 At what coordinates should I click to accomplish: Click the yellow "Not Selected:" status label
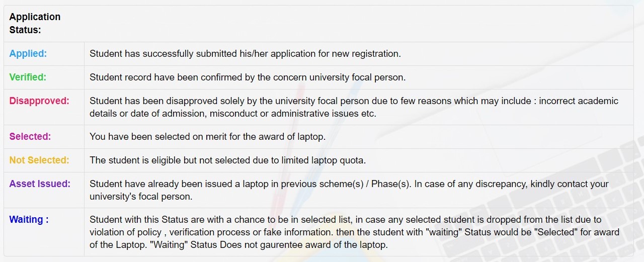pos(39,160)
